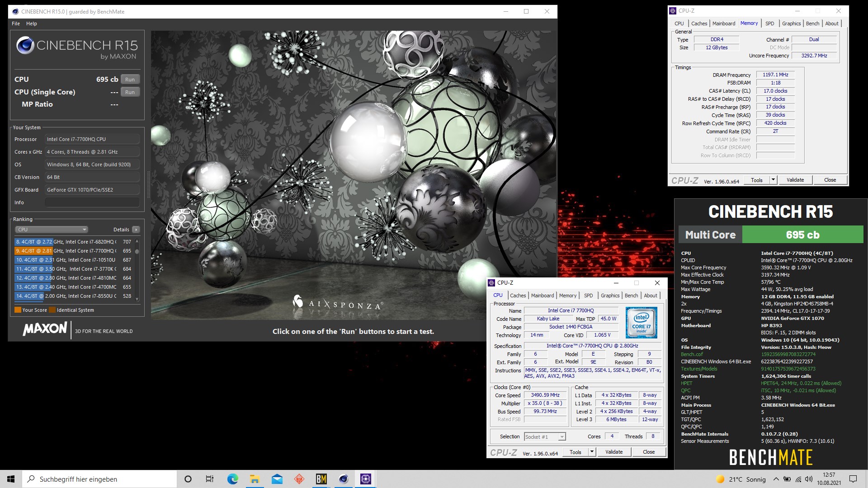Open the Windows Start menu
Viewport: 868px width, 488px height.
11,479
